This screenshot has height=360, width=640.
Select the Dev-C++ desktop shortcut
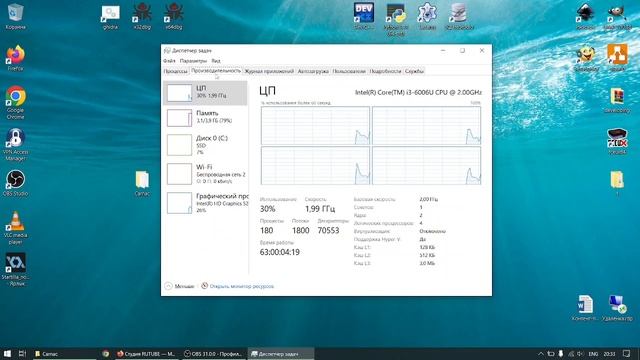tap(364, 16)
